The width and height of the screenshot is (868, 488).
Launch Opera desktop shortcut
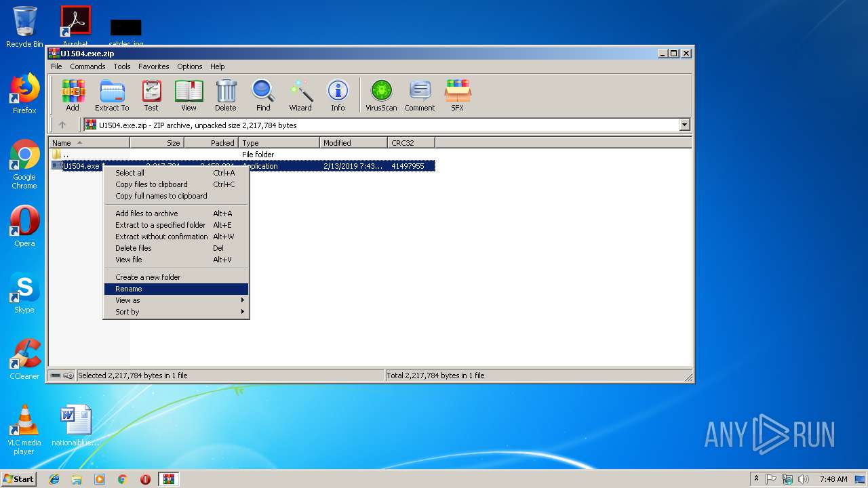[x=24, y=226]
